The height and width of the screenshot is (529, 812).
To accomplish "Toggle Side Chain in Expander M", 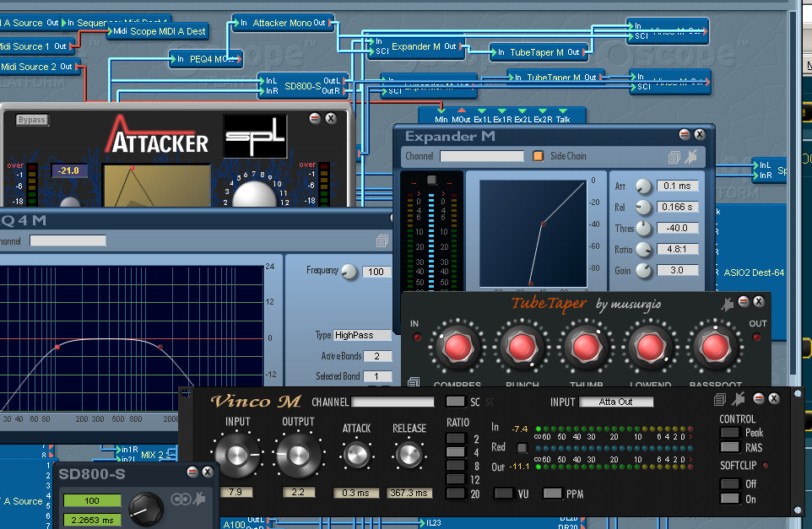I will pos(538,156).
